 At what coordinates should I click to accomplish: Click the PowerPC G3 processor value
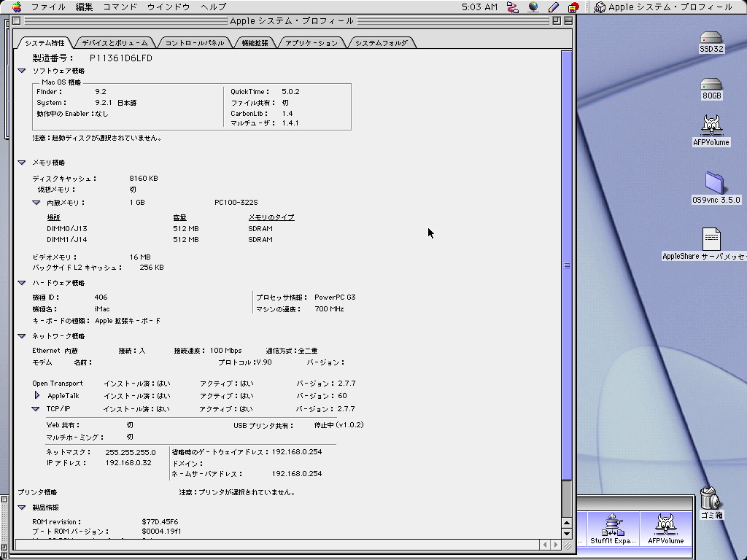coord(335,297)
